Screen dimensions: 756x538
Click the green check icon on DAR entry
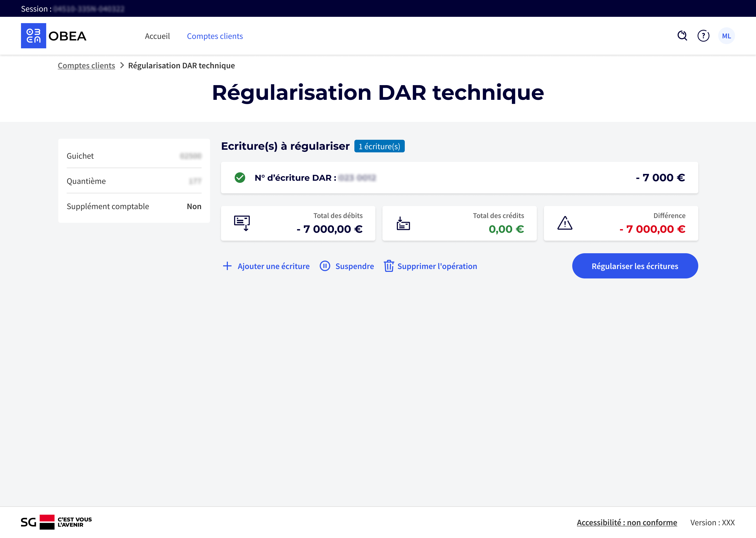click(240, 178)
